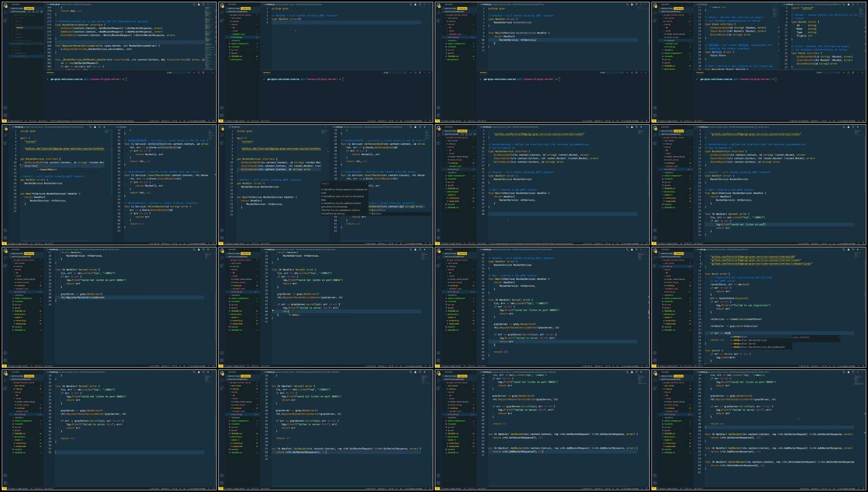The width and height of the screenshot is (868, 492).
Task: Click context hover tooltip in the split-editor frame
Action: tap(344, 198)
